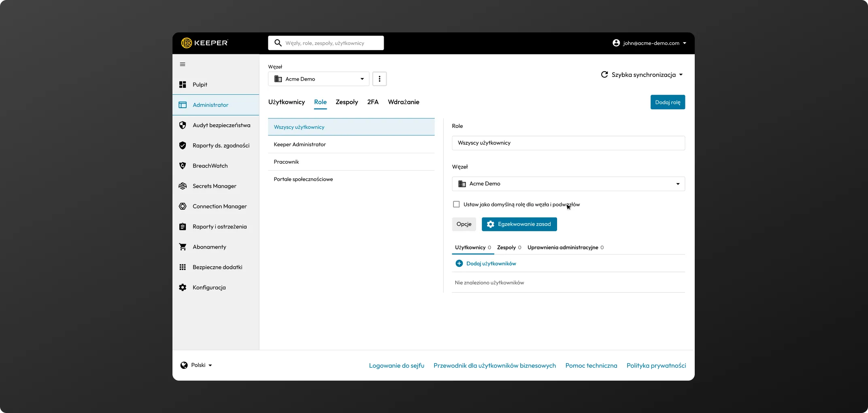Click the globe language icon
The height and width of the screenshot is (413, 868).
[x=184, y=365]
